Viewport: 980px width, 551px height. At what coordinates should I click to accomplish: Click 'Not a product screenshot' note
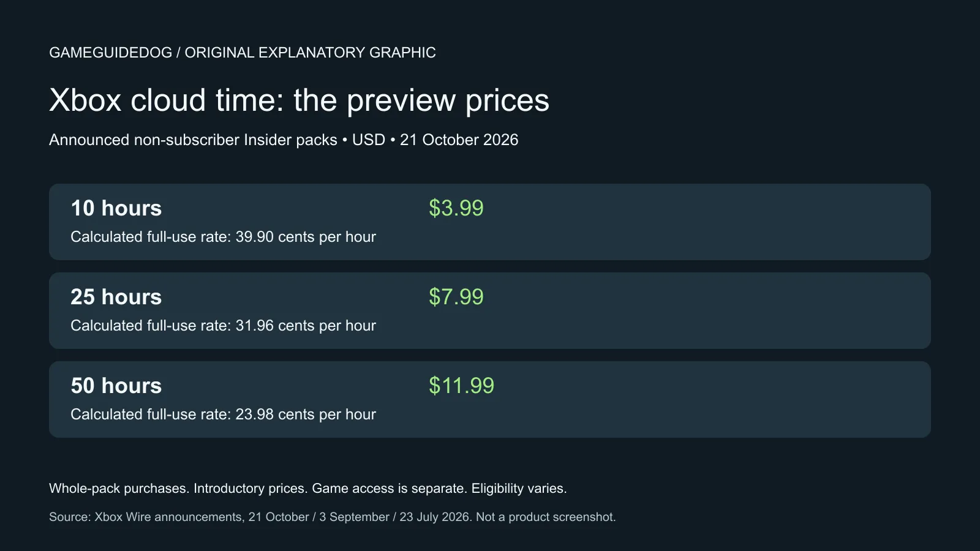546,517
